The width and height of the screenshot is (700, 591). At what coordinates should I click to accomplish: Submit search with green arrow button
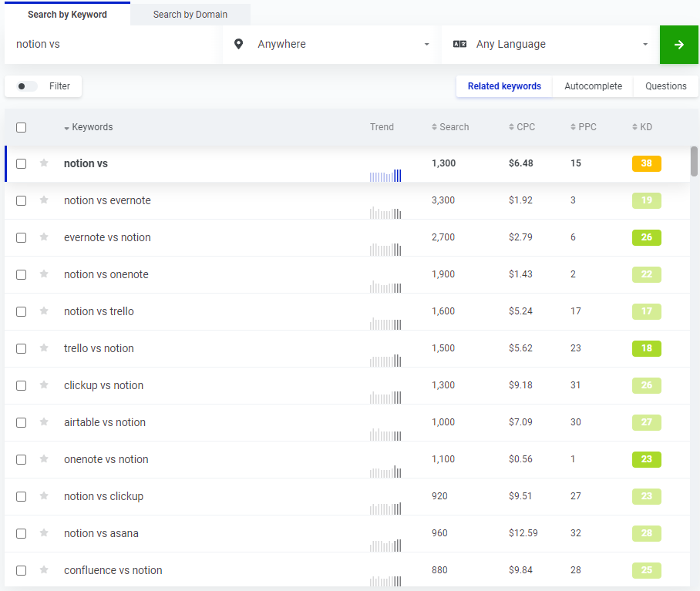coord(679,45)
